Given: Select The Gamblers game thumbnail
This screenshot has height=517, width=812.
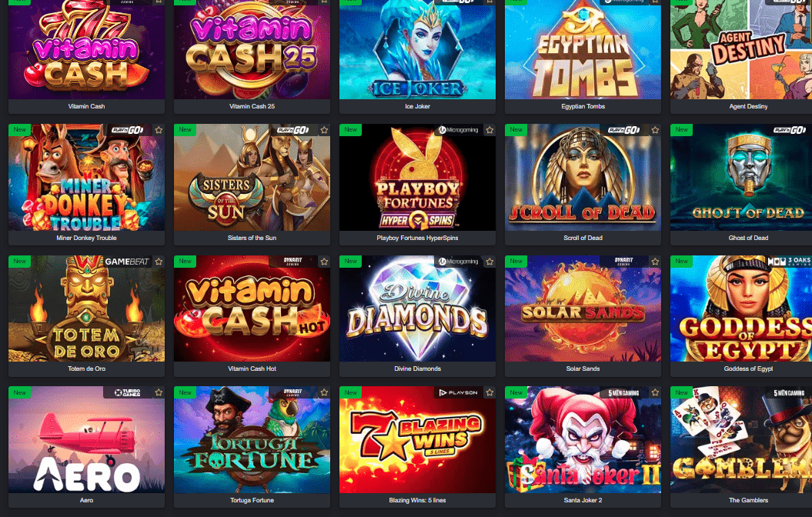Looking at the screenshot, I should tap(741, 440).
